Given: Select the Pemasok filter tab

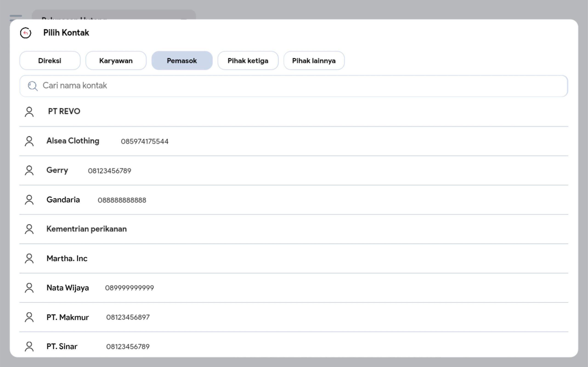Looking at the screenshot, I should click(x=182, y=61).
